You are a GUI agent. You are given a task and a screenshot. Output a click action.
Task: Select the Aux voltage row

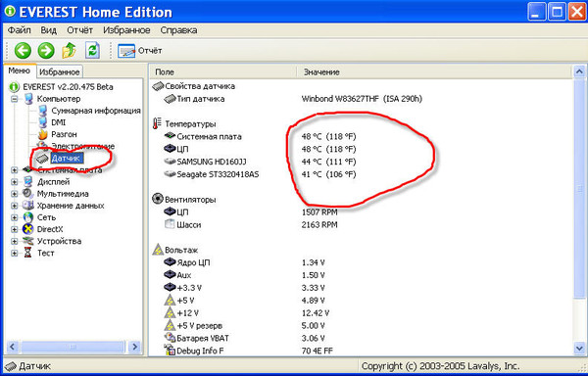pyautogui.click(x=244, y=275)
